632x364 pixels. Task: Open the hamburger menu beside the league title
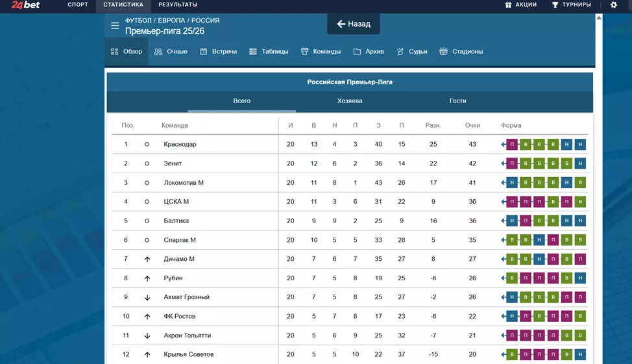pyautogui.click(x=115, y=26)
